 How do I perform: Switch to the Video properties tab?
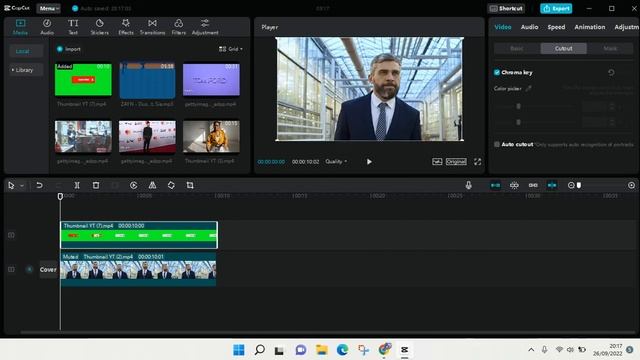pyautogui.click(x=502, y=27)
